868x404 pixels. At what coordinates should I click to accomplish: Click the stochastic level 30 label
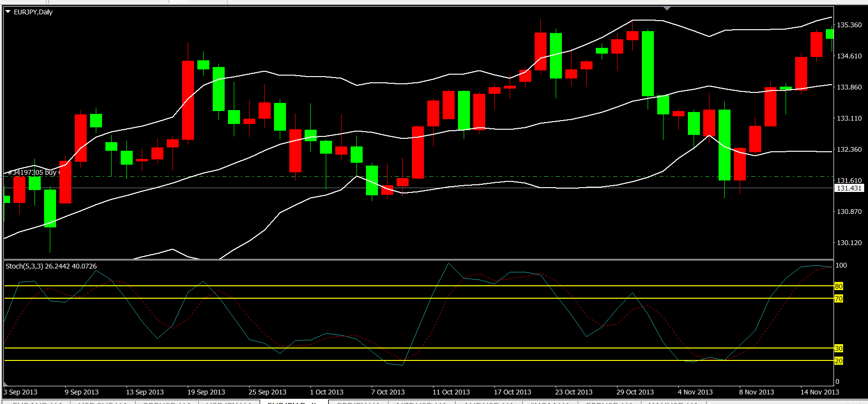click(x=839, y=348)
